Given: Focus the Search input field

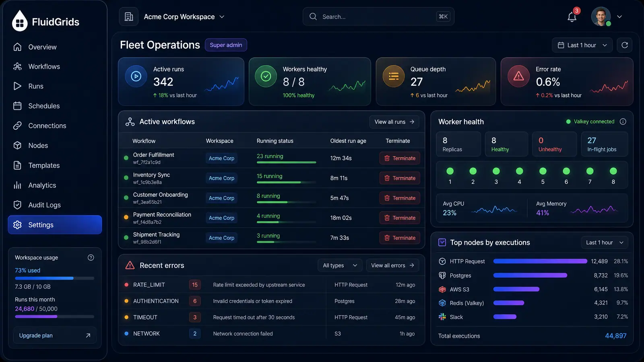Looking at the screenshot, I should tap(378, 16).
